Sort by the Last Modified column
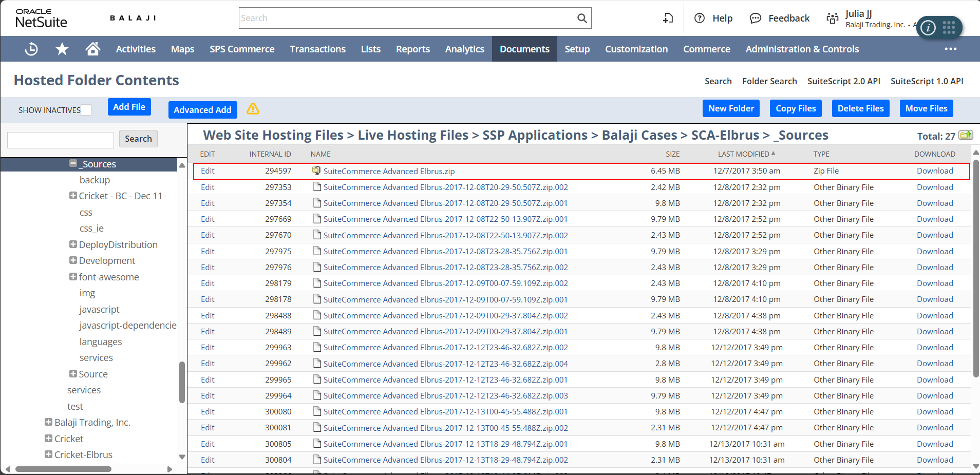 pyautogui.click(x=743, y=154)
